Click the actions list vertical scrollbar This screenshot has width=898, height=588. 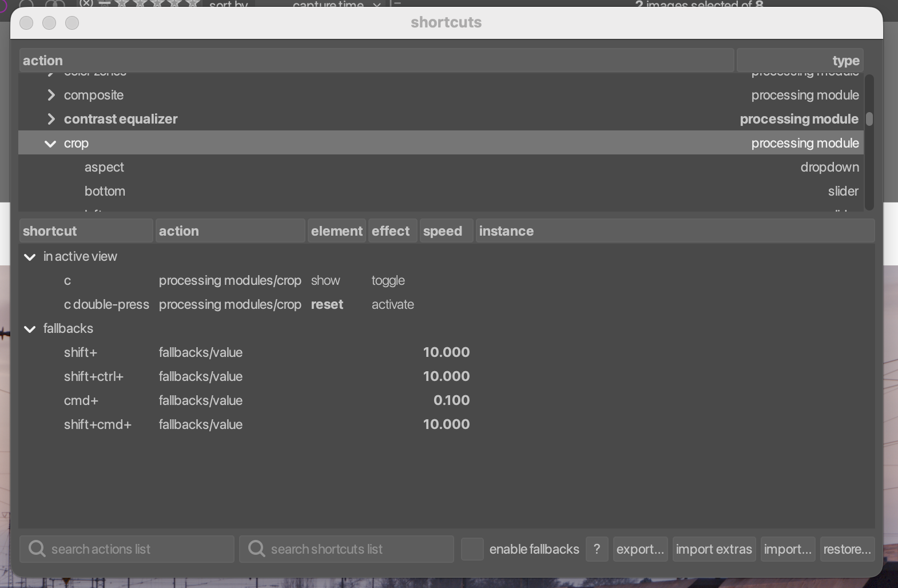[x=869, y=119]
